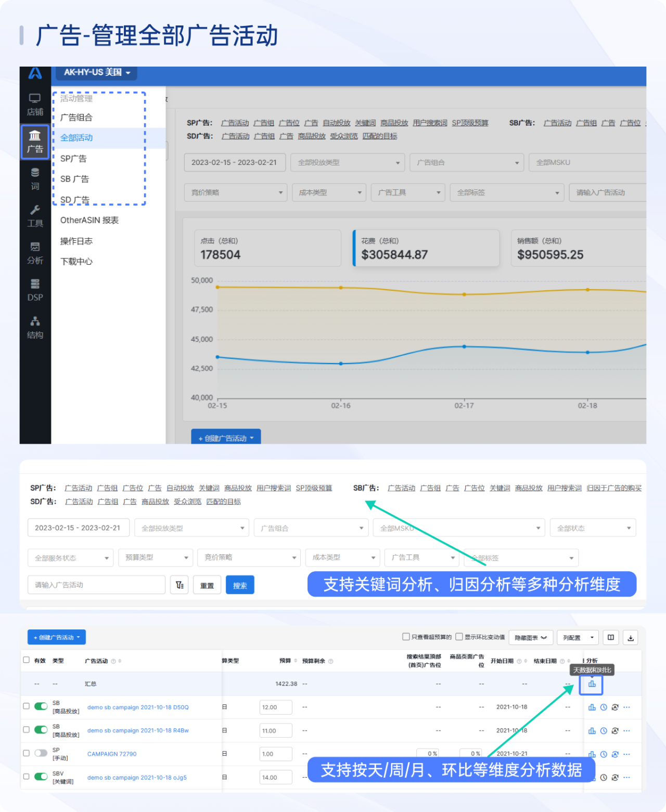Open advanced filter icon beside 重置

[x=180, y=585]
